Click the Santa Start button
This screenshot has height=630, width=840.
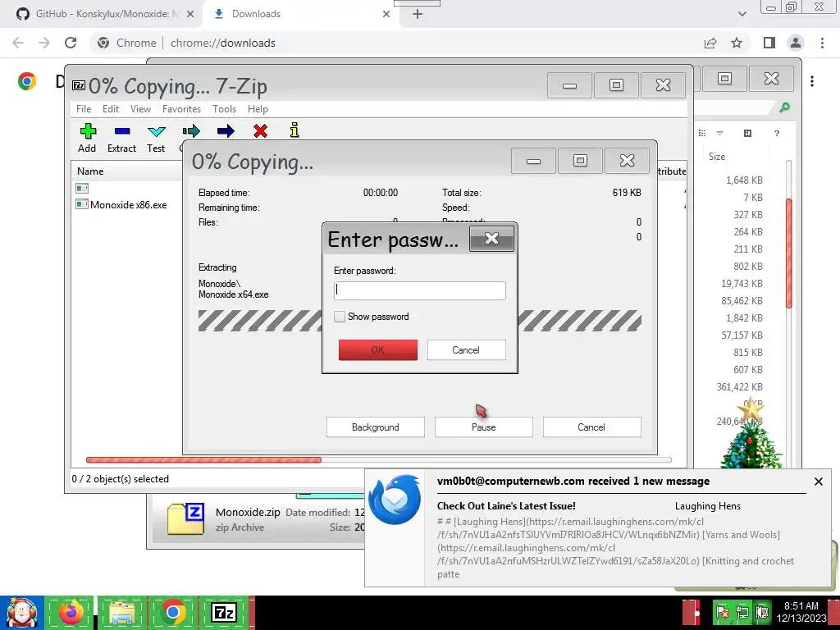pyautogui.click(x=21, y=613)
